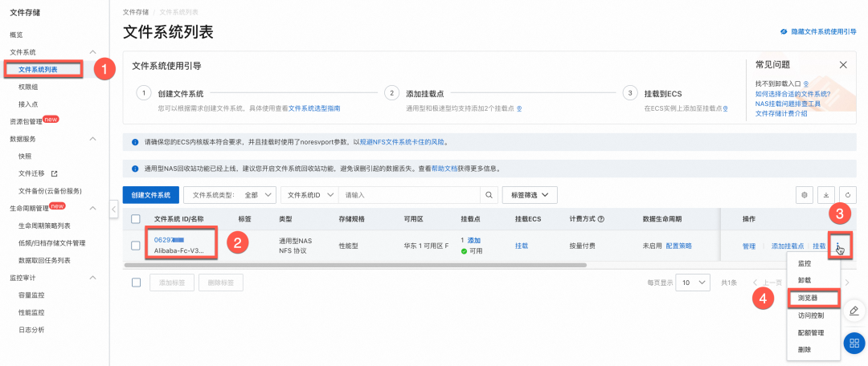Click the table horizontal scrollbar
This screenshot has width=868, height=366.
355,266
